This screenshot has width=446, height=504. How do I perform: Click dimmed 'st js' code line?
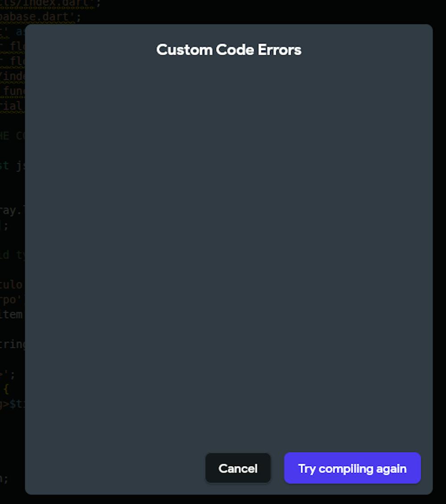pos(12,166)
